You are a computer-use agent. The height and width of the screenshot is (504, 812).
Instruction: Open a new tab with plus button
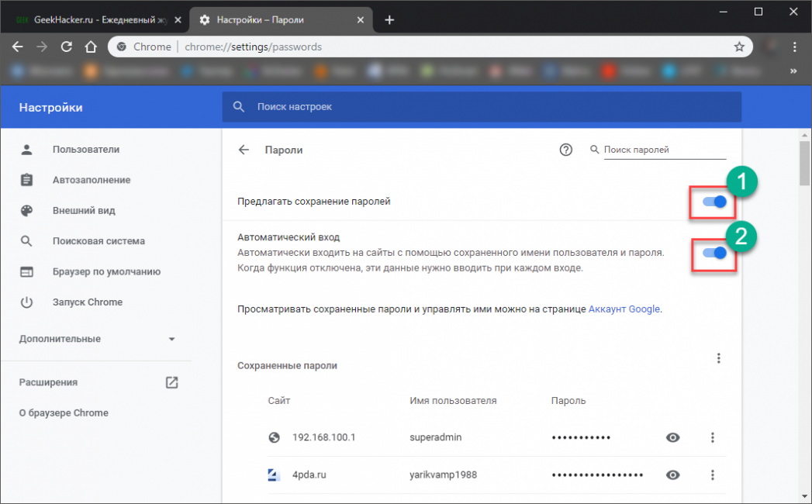[389, 19]
